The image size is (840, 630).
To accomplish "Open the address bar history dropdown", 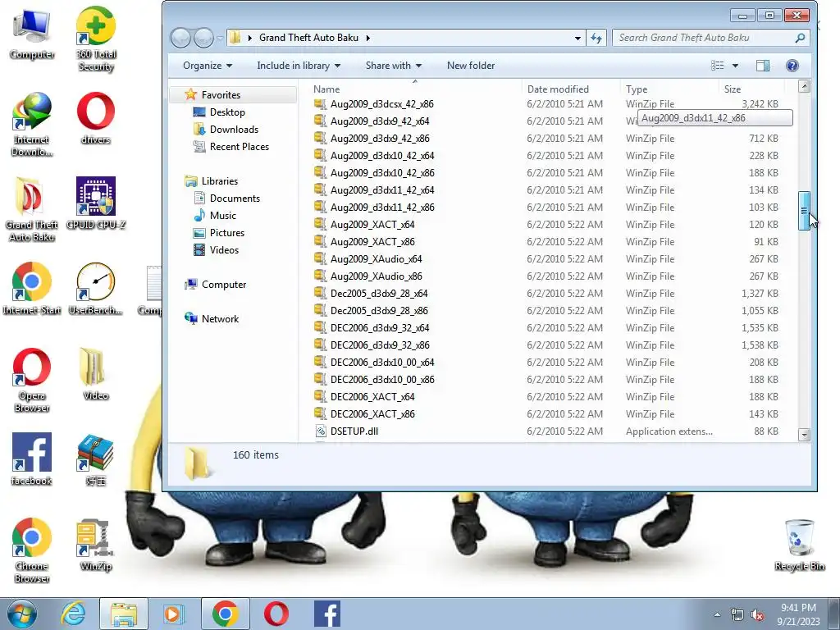I will (x=577, y=38).
